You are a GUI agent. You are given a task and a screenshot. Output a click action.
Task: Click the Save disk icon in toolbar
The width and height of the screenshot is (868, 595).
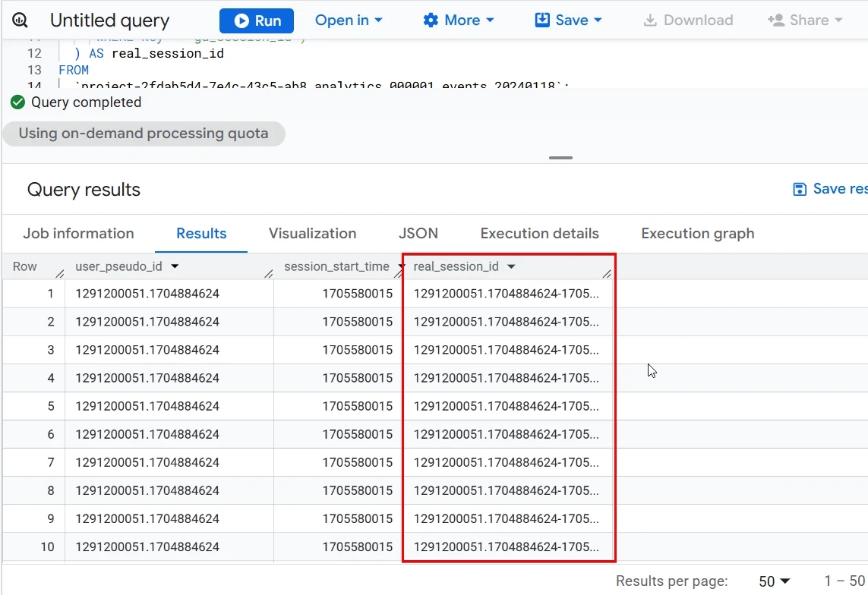(x=542, y=20)
